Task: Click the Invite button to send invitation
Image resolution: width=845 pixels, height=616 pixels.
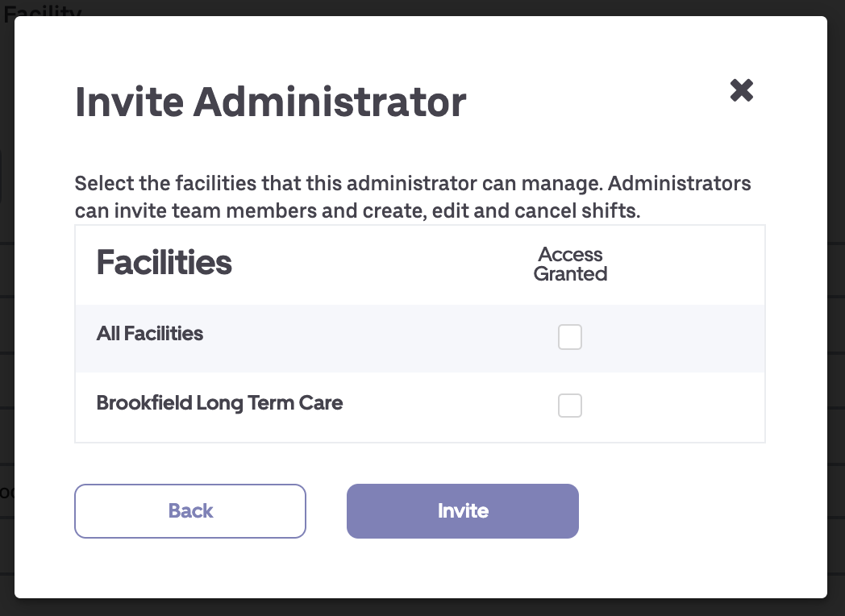Action: (x=462, y=510)
